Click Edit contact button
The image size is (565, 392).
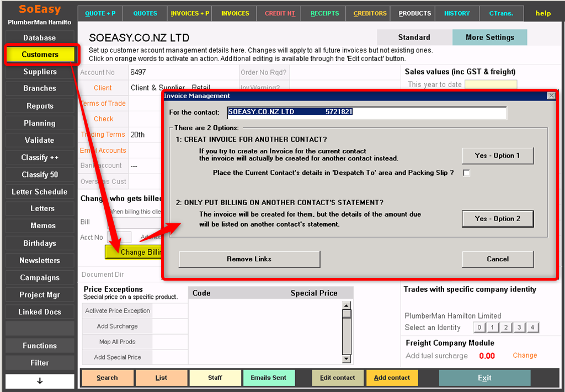coord(338,378)
